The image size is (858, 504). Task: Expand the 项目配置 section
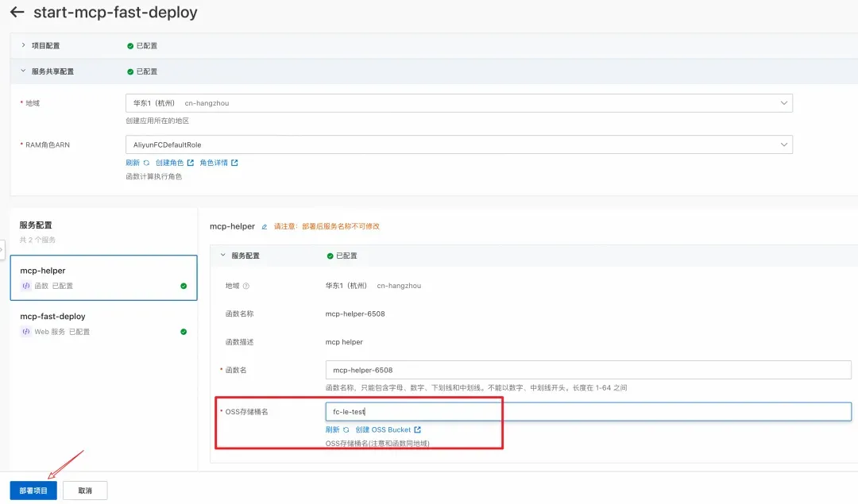(x=23, y=45)
